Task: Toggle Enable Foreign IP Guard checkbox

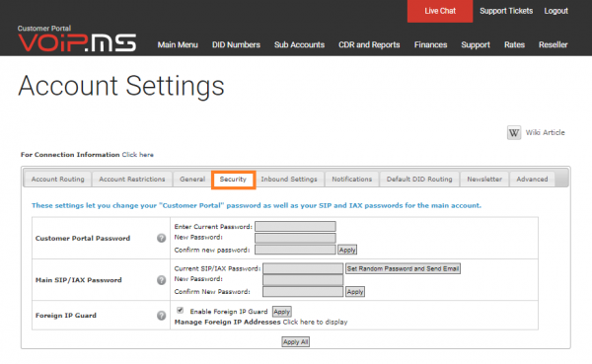Action: coord(181,311)
